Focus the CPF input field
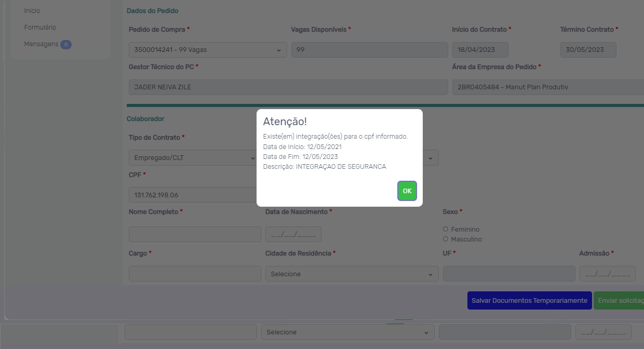644x349 pixels. 192,195
